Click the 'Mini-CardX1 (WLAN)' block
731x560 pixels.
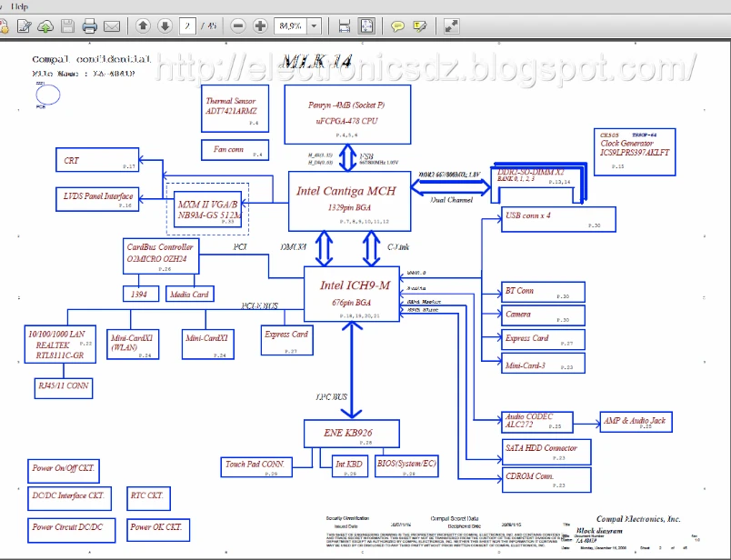tap(133, 345)
